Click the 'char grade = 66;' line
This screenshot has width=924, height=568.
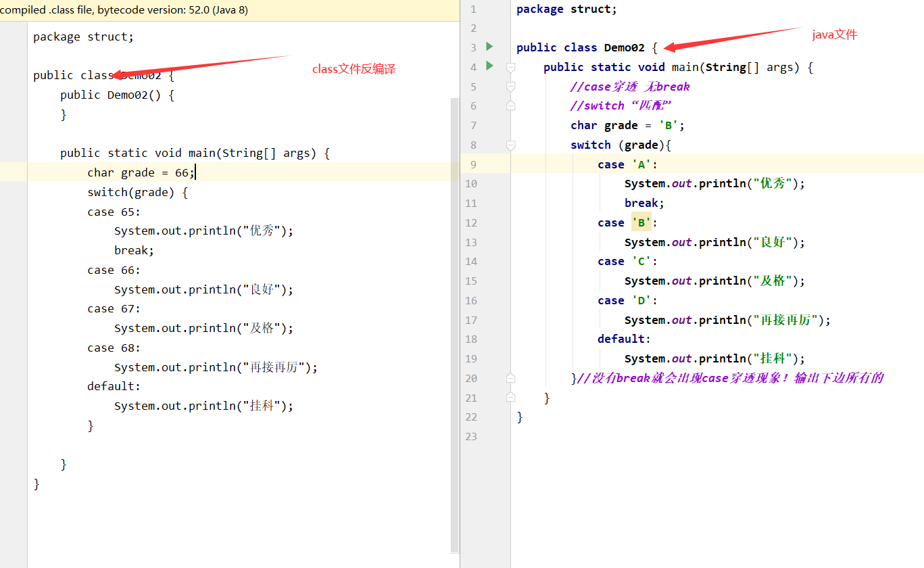point(141,172)
